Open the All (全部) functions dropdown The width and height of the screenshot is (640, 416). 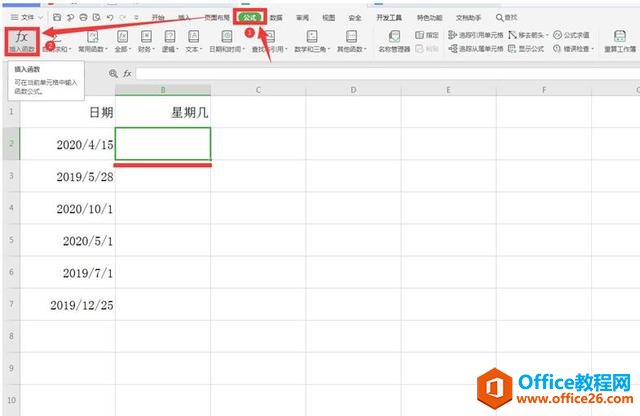(122, 42)
